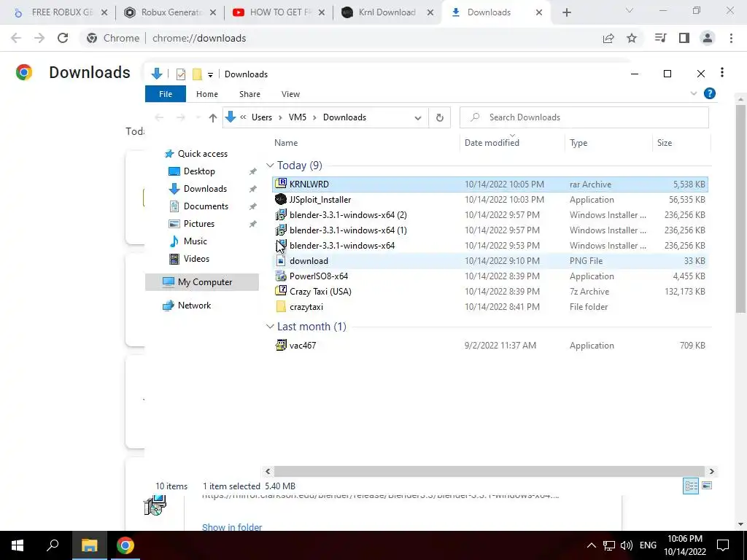Click the horizontal scrollbar in Explorer
Image resolution: width=747 pixels, height=560 pixels.
pos(489,472)
